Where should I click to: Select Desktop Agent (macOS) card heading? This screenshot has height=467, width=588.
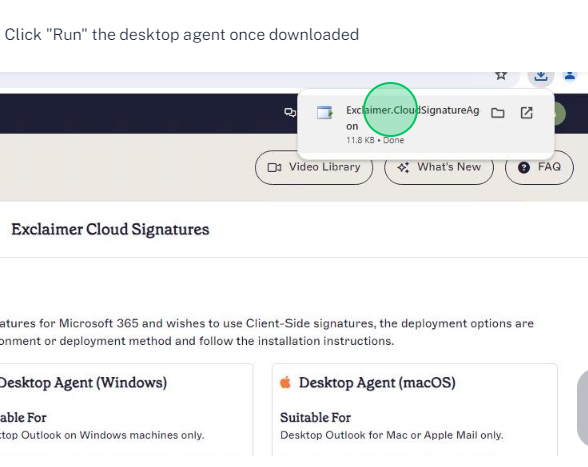coord(377,383)
